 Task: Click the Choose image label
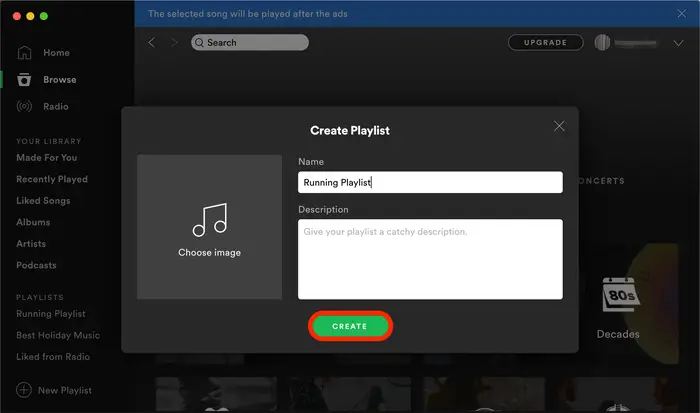click(x=209, y=252)
